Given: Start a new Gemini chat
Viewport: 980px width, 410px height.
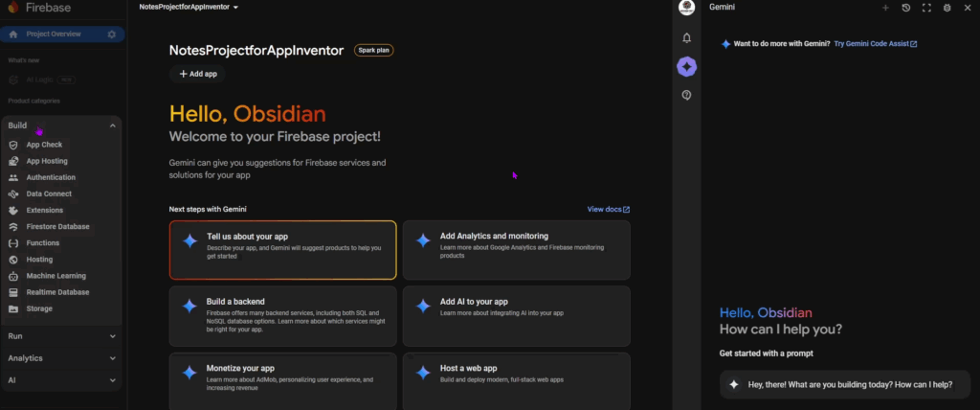Looking at the screenshot, I should (885, 8).
